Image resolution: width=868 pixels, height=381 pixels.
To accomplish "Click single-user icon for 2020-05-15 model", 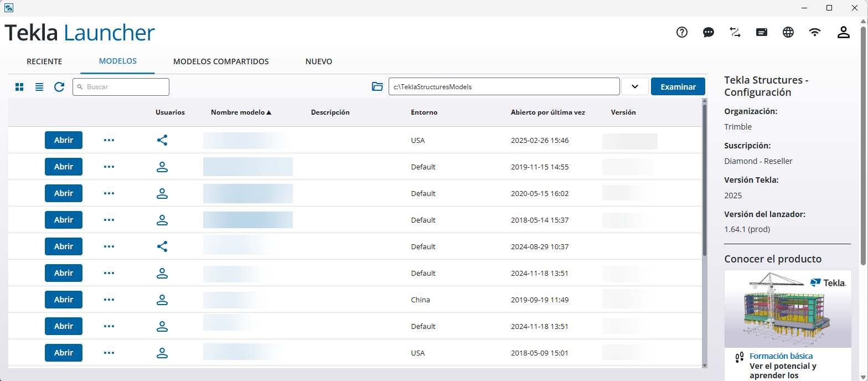I will point(162,193).
